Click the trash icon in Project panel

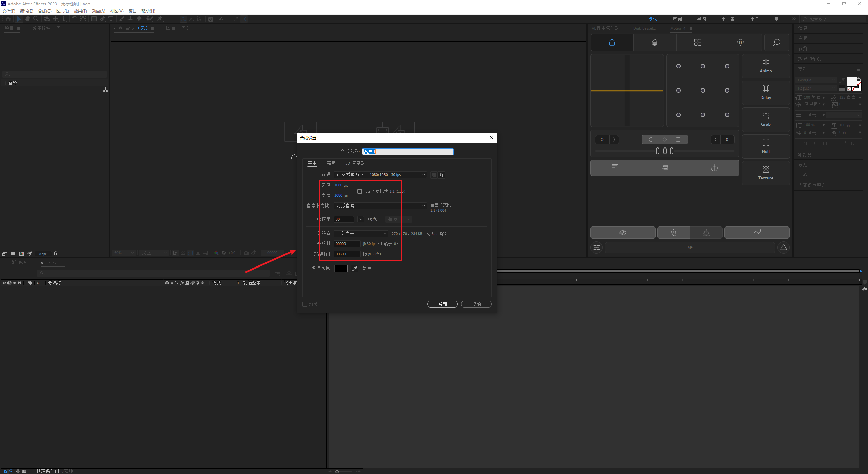(x=56, y=254)
